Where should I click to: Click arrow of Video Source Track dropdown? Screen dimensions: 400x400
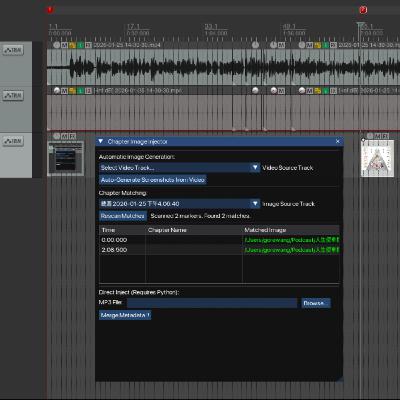pyautogui.click(x=255, y=168)
